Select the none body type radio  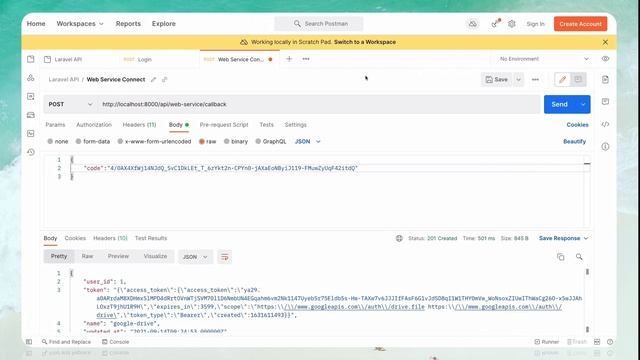pos(50,141)
